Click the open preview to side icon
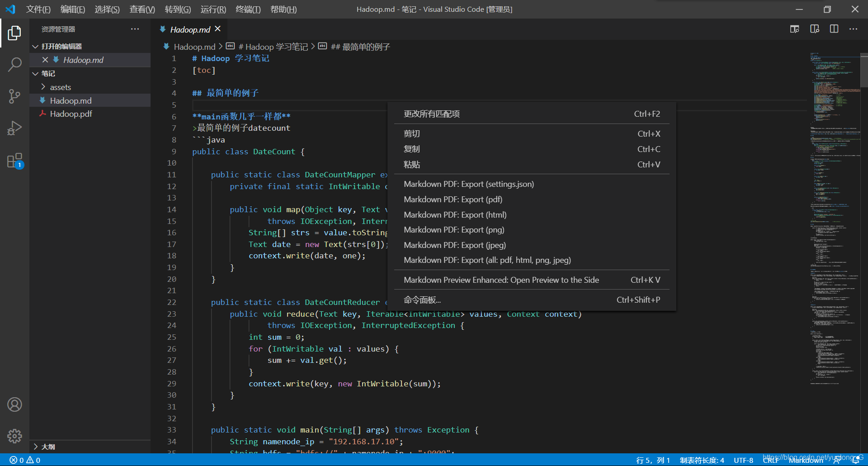Screen dimensions: 868x466 coord(794,29)
